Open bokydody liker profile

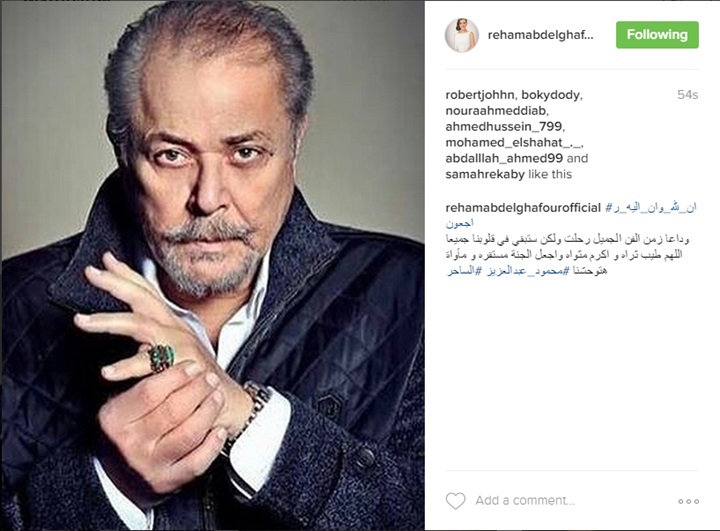[x=551, y=95]
